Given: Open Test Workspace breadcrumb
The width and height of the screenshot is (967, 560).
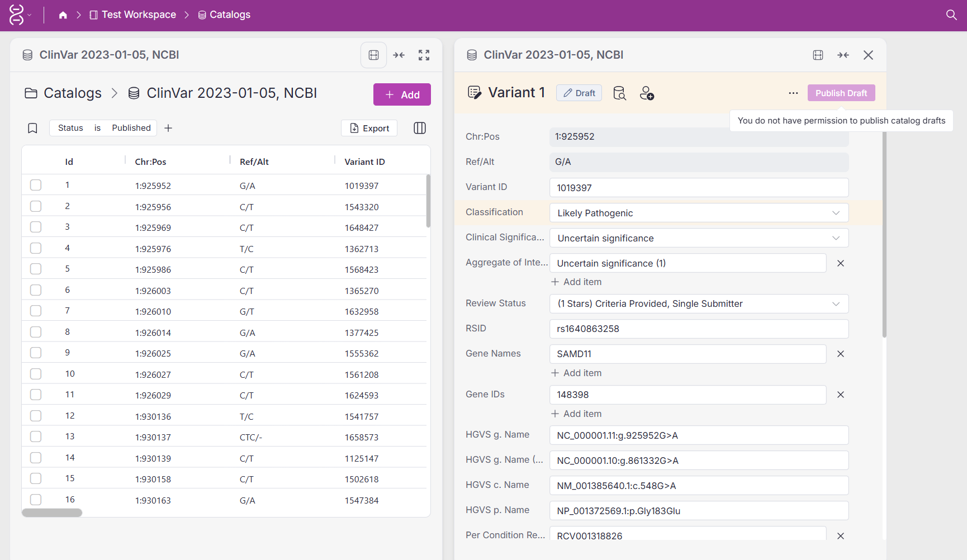Looking at the screenshot, I should tap(132, 15).
